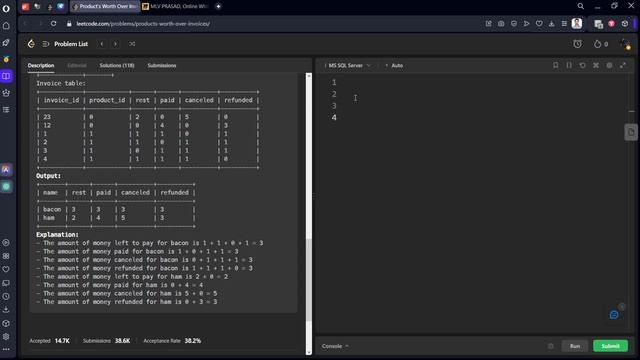Image resolution: width=640 pixels, height=360 pixels.
Task: Switch to Product's Worth Over Invoices tab
Action: (104, 6)
